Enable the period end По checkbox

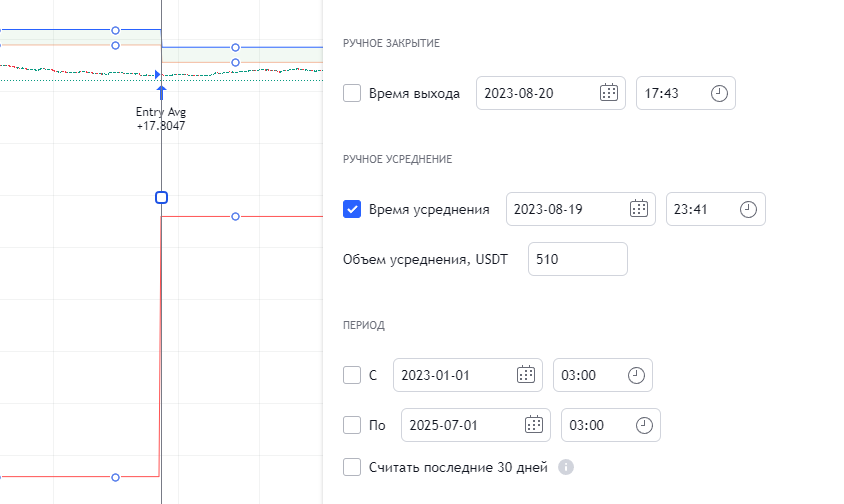click(352, 425)
